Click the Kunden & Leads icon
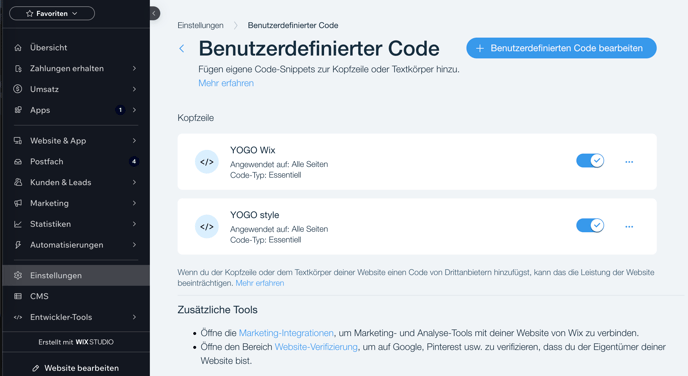688x376 pixels. coord(18,182)
